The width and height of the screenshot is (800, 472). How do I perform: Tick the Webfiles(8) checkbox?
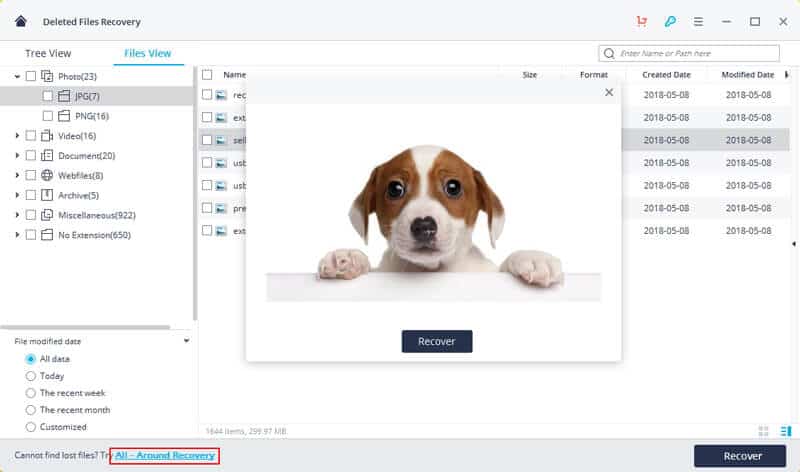point(31,176)
